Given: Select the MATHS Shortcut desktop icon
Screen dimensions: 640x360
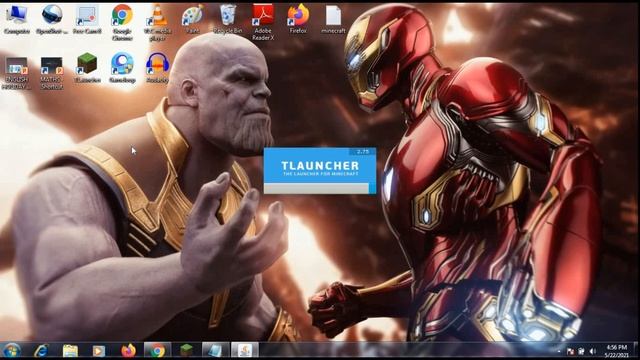Looking at the screenshot, I should pyautogui.click(x=52, y=73).
